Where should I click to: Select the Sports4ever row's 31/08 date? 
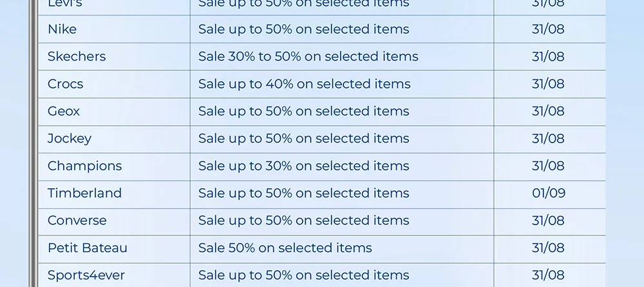point(548,275)
